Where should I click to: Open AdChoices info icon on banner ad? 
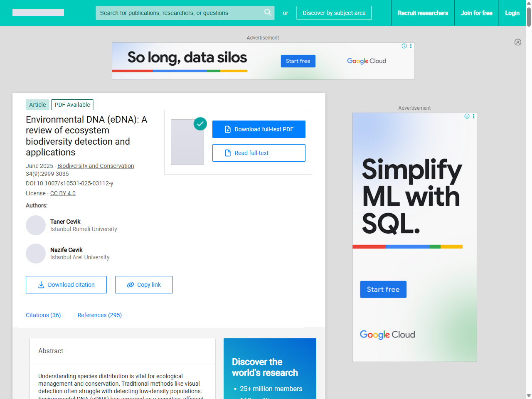click(404, 46)
